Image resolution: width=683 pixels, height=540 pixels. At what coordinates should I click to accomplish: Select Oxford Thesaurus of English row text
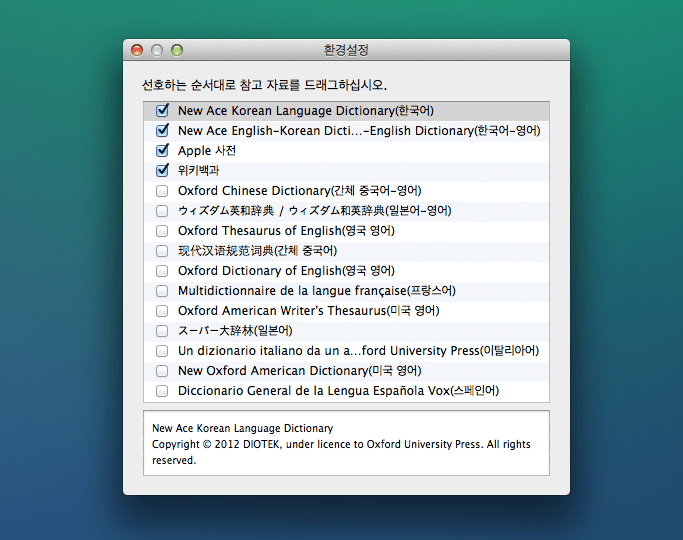pos(286,231)
